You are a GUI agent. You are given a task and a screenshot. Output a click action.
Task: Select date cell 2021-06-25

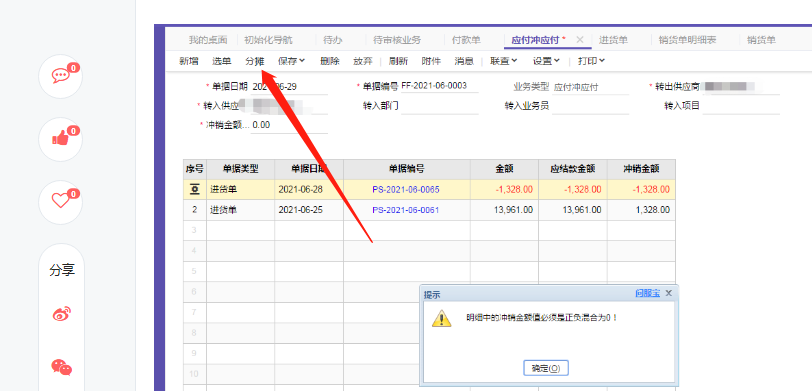point(309,210)
